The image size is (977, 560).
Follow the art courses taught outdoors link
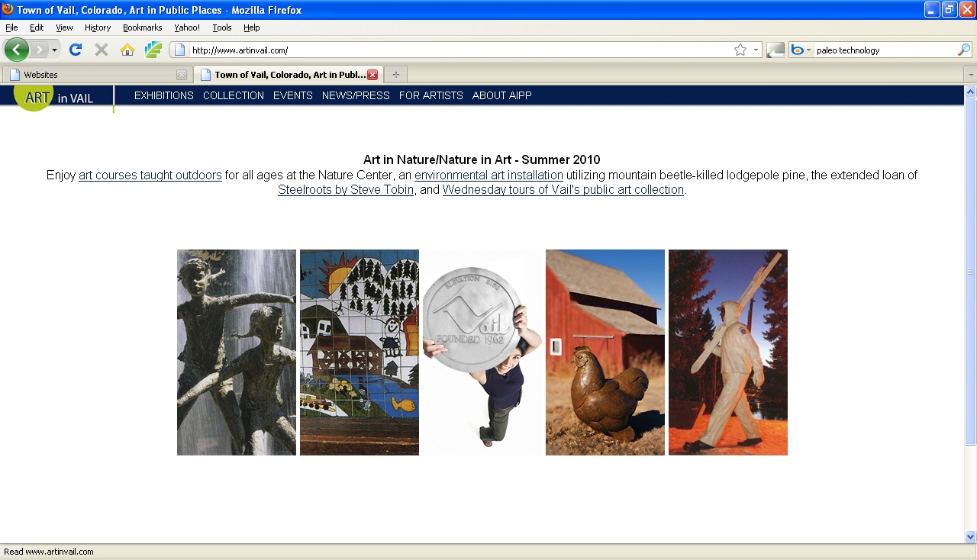150,175
